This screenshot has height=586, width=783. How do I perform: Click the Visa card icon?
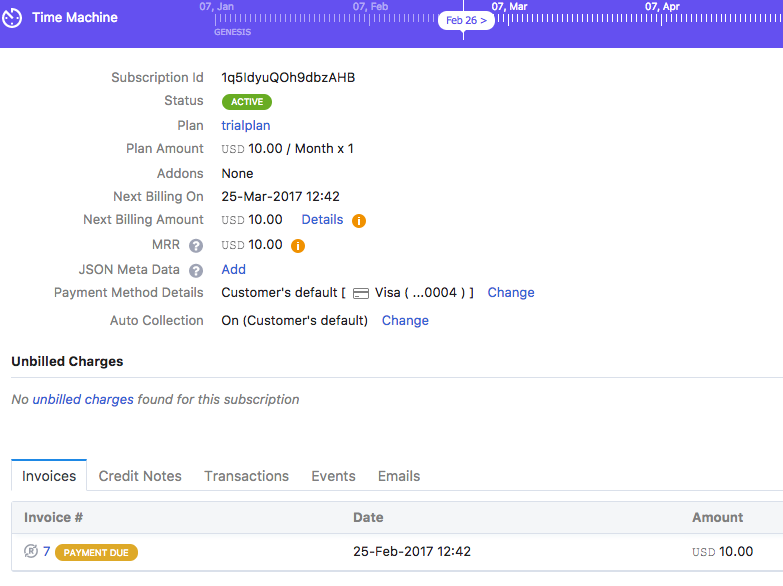tap(361, 293)
